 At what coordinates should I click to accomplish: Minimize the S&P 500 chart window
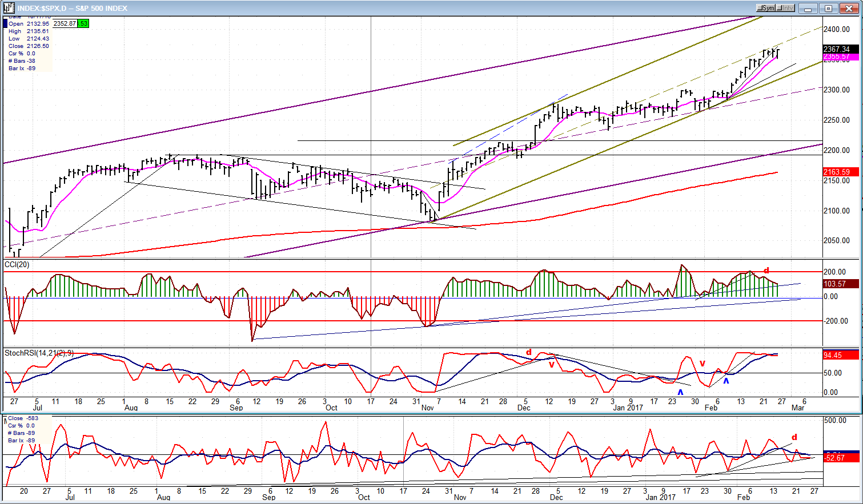click(808, 9)
